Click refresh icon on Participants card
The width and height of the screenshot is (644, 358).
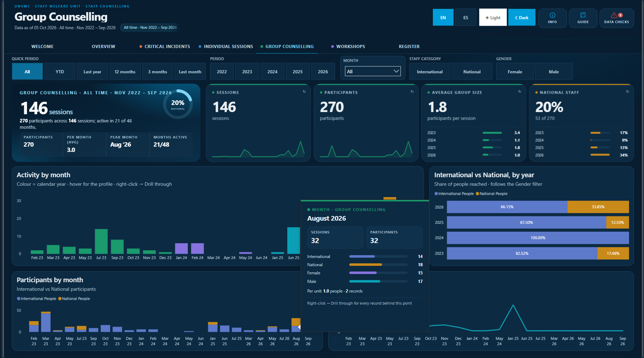click(412, 92)
